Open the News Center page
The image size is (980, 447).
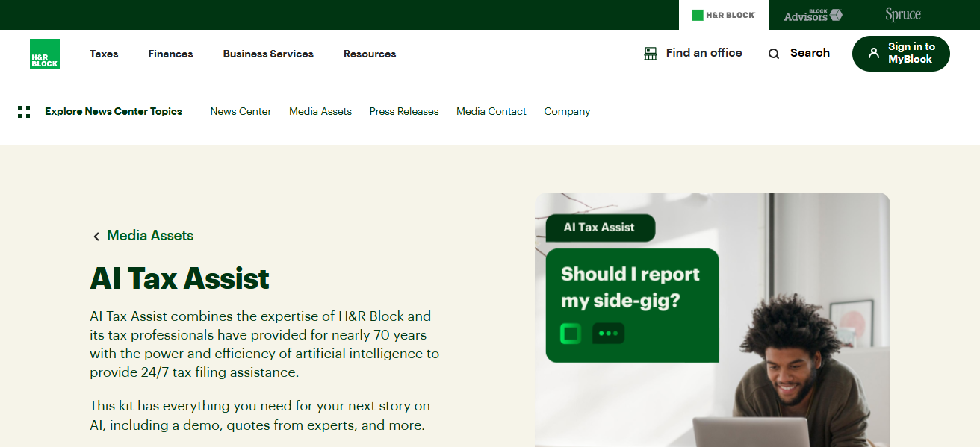coord(241,110)
